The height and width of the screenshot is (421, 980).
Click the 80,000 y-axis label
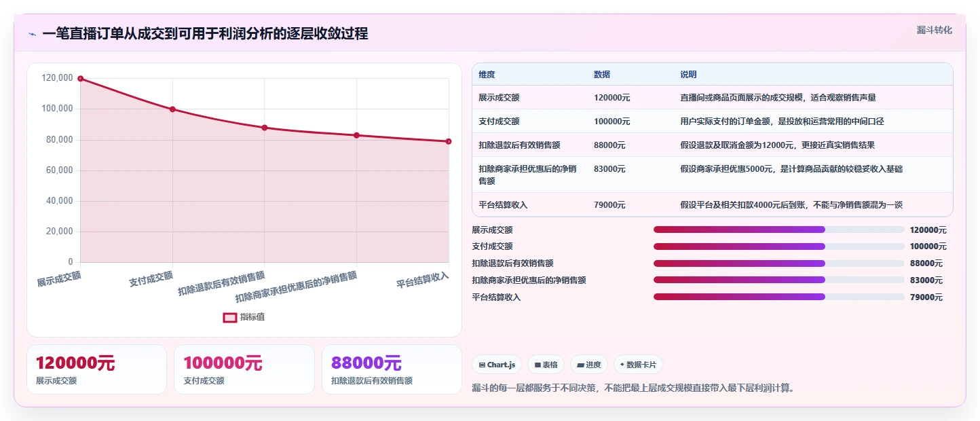59,140
